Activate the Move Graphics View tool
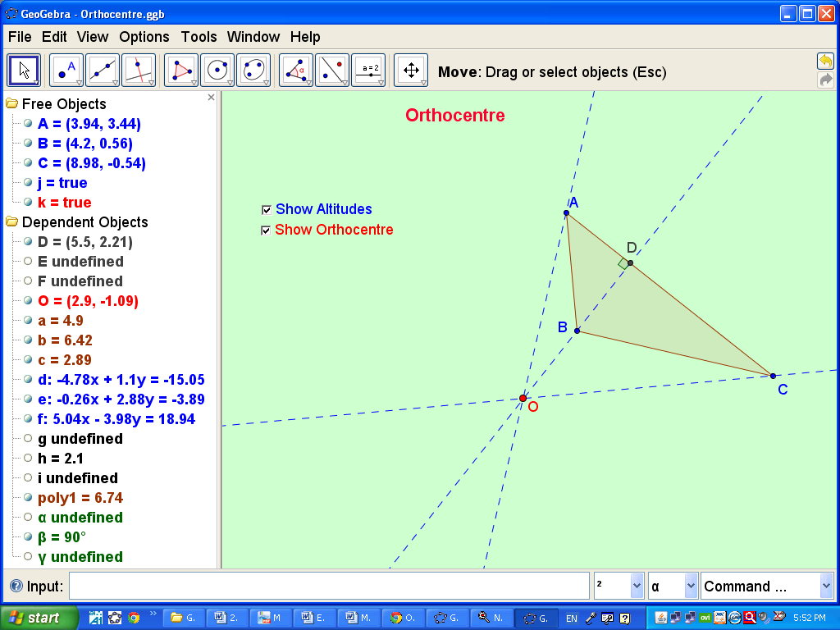Image resolution: width=840 pixels, height=630 pixels. 410,70
